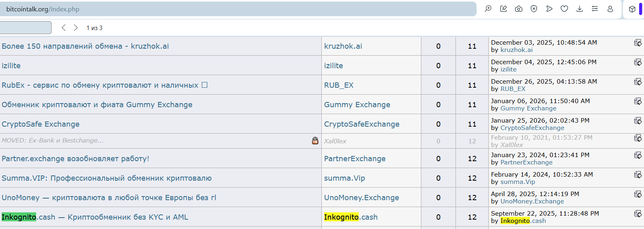Image resolution: width=644 pixels, height=229 pixels.
Task: Click 'by RUB_EX' link under December 26 date
Action: 513,89
